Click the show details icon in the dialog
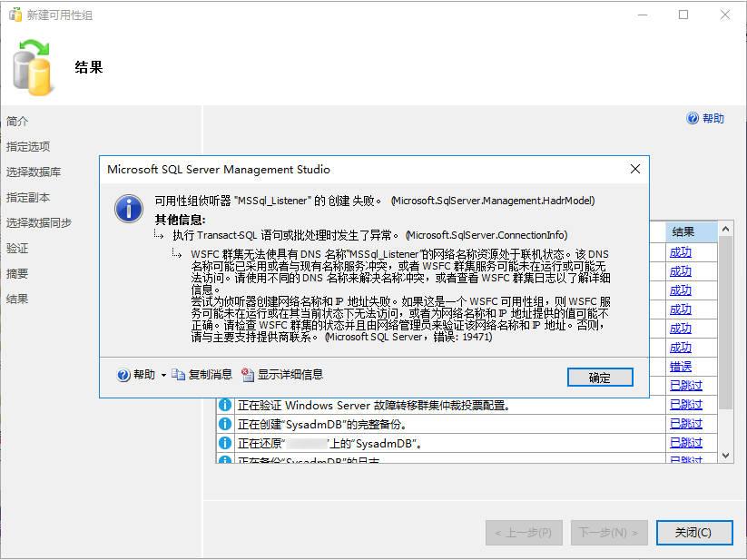The image size is (747, 560). (x=248, y=375)
